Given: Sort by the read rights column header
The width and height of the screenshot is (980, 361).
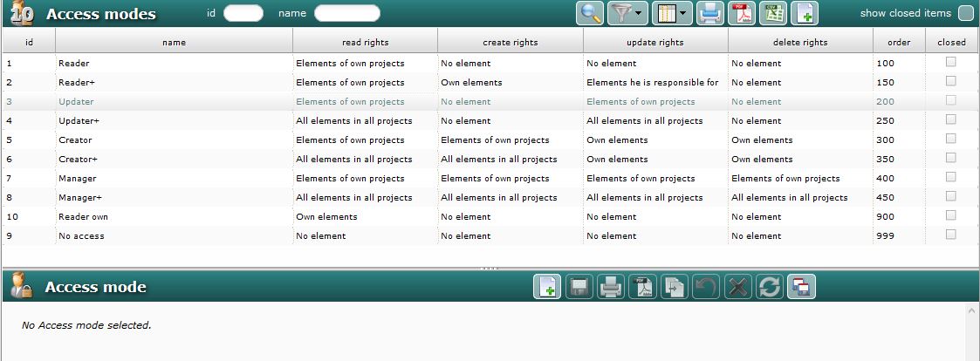Looking at the screenshot, I should pos(365,43).
